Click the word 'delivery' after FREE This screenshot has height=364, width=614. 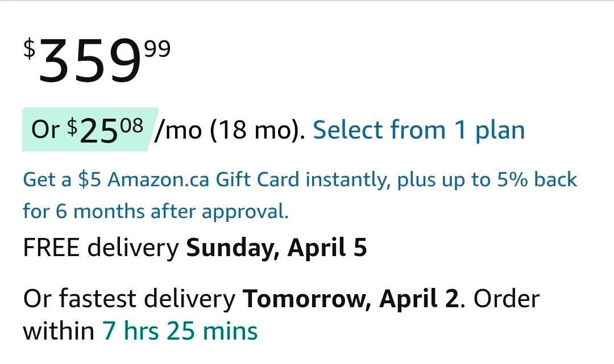click(133, 248)
